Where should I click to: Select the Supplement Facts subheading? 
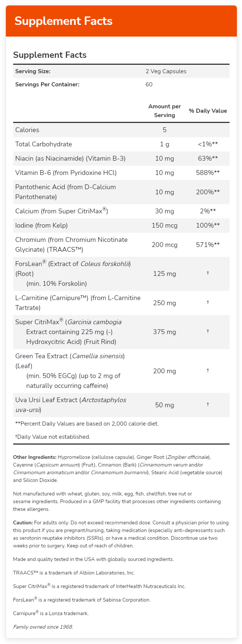coord(50,55)
